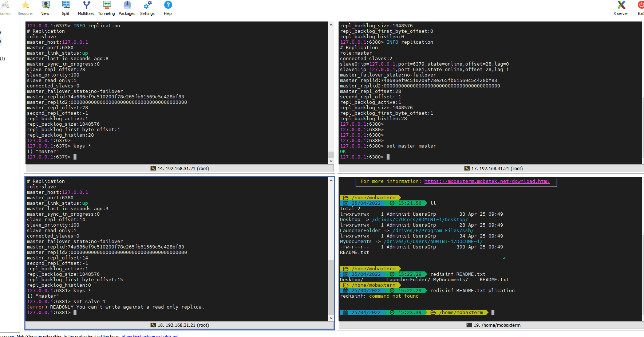Click the terminal icon on tab 19
Viewport: 644px width, 337px height.
coord(469,325)
